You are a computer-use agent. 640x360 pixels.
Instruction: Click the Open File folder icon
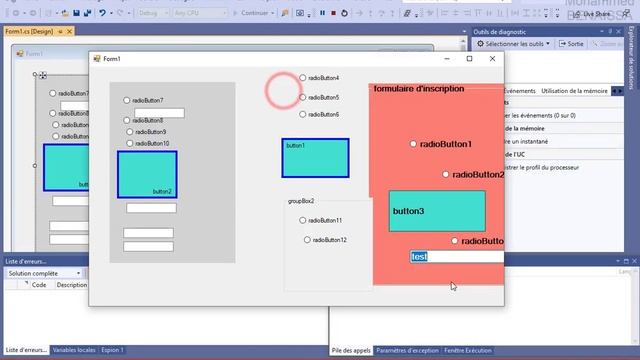click(65, 13)
